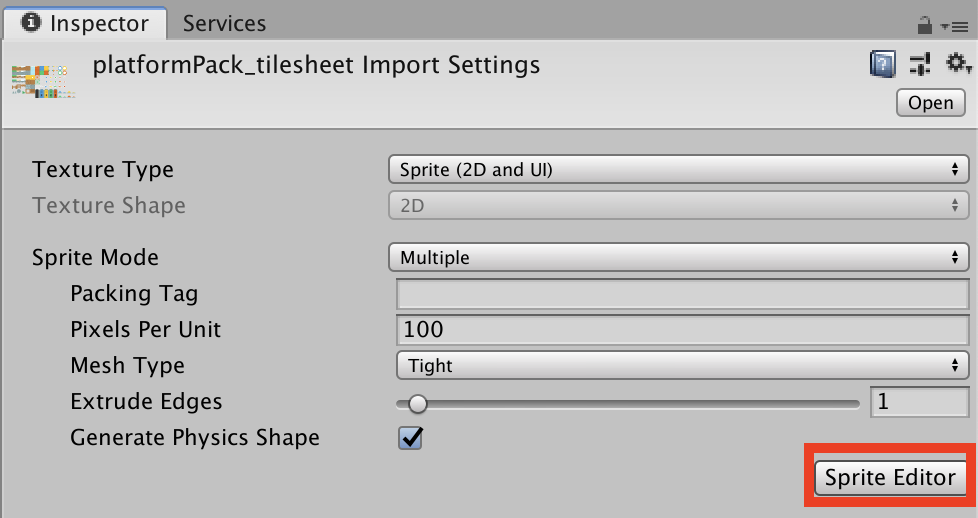Click the Inspector tab info icon
This screenshot has width=978, height=518.
point(30,23)
